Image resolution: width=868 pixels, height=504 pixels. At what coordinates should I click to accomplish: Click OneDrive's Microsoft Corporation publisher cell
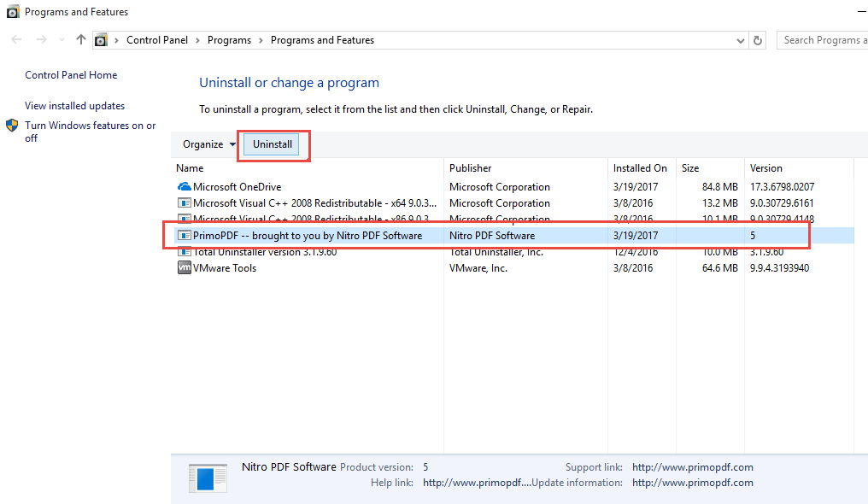tap(499, 187)
